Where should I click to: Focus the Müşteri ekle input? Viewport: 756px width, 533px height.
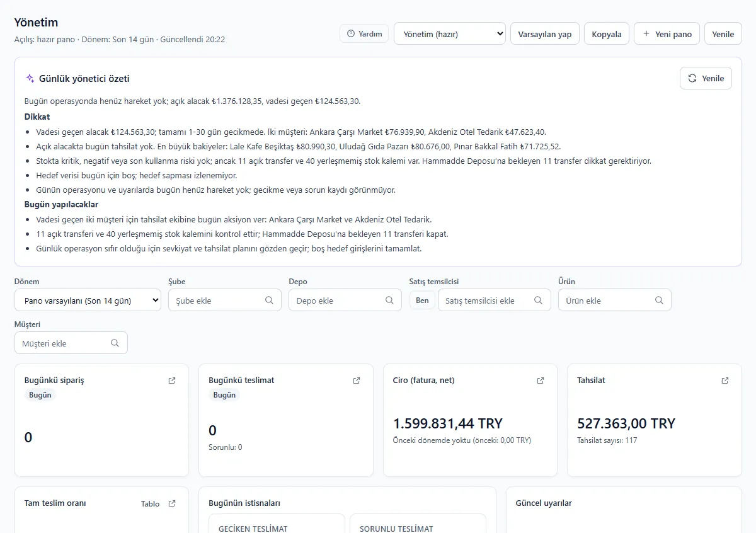pos(71,343)
